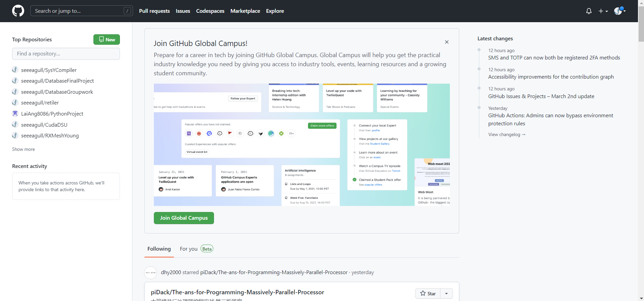Click the LaiAng8086 avatar icon
This screenshot has width=644, height=301.
point(15,114)
